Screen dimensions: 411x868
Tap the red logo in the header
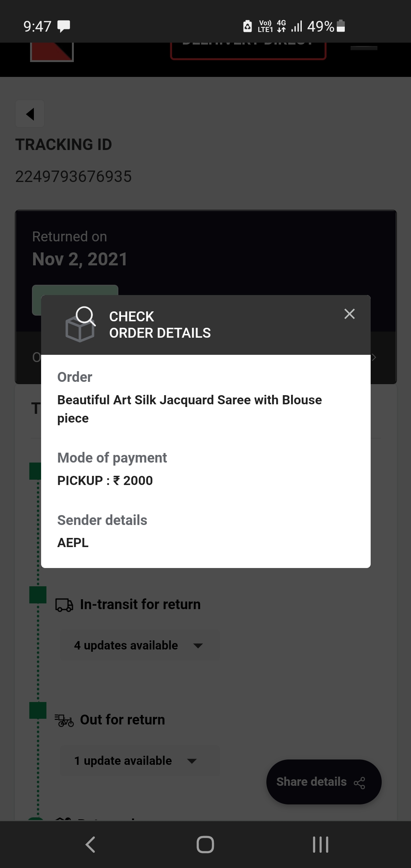52,52
